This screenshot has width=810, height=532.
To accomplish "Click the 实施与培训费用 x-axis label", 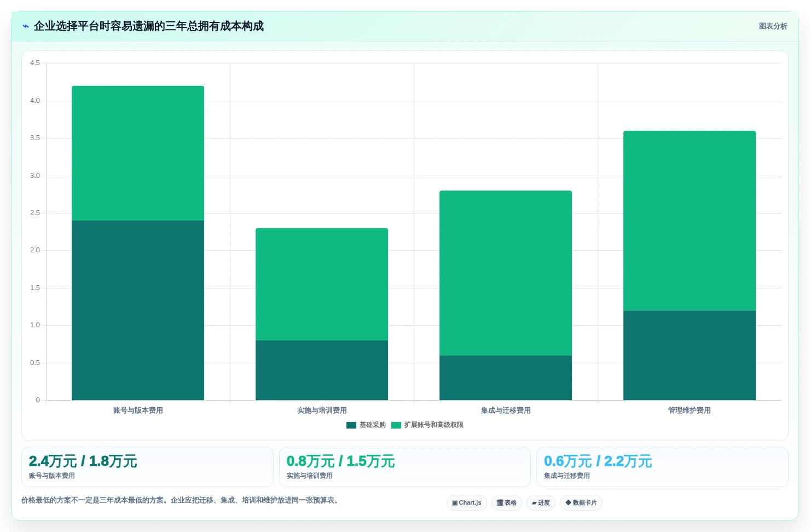I will 322,410.
